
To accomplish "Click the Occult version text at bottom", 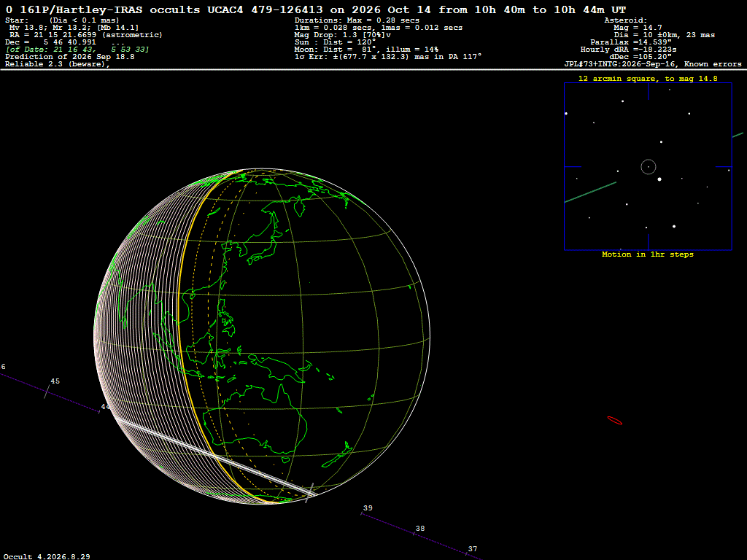I will click(47, 556).
